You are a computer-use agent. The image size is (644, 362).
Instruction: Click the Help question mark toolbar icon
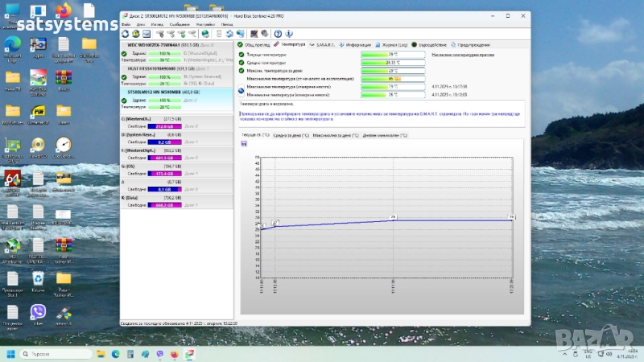pyautogui.click(x=278, y=34)
